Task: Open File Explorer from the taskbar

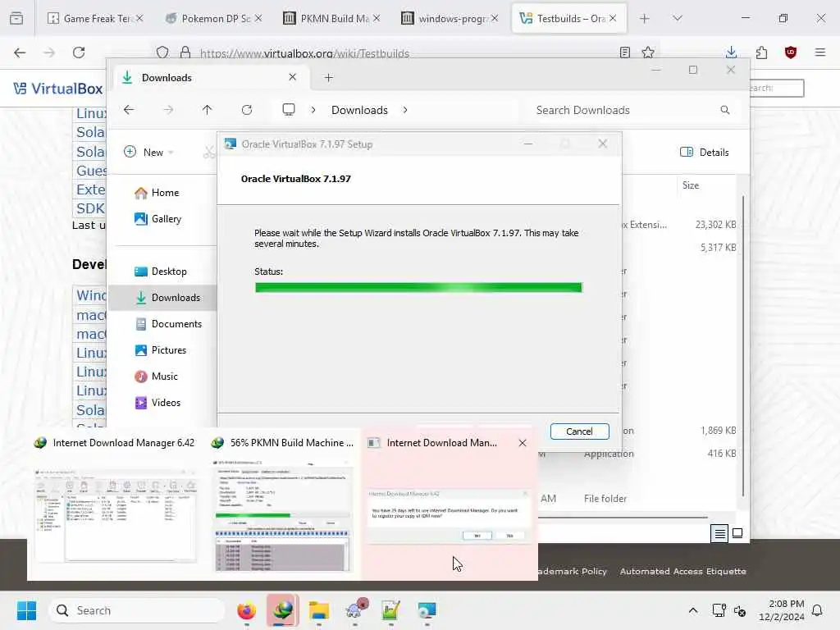Action: pos(319,610)
